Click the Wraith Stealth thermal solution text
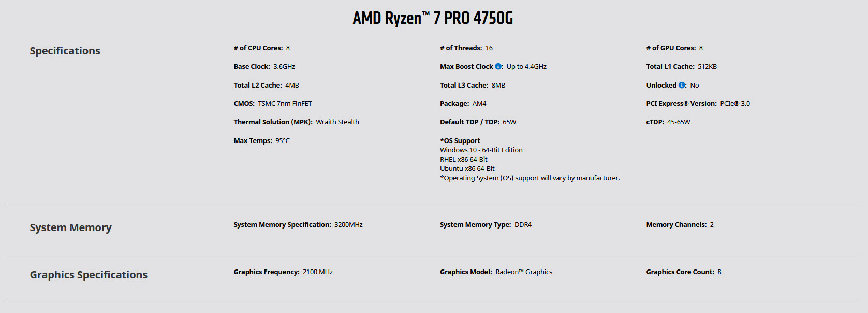This screenshot has width=868, height=313. click(x=337, y=122)
